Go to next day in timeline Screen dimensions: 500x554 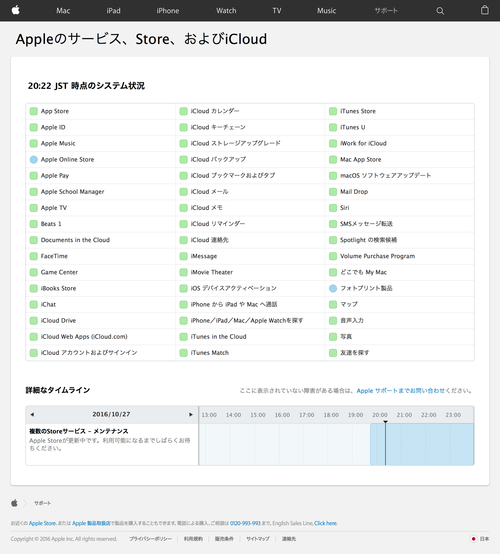(x=191, y=414)
